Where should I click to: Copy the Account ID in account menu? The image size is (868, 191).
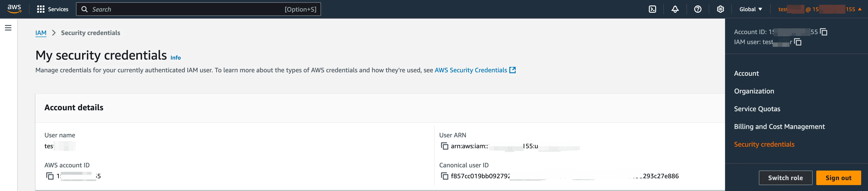[824, 32]
